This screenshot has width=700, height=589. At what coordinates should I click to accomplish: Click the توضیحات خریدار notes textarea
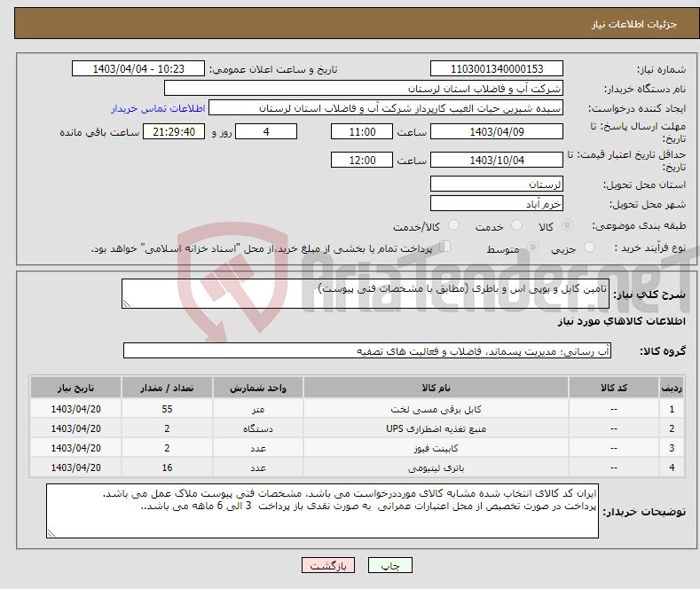[x=322, y=511]
